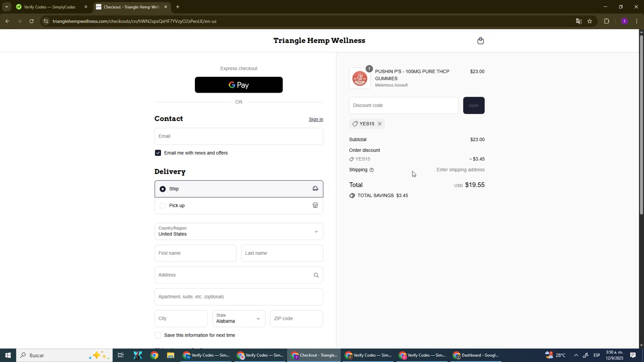Click the TOTAL SAVINGS $3.45 text
Viewport: 644px width, 362px height.
(x=383, y=196)
